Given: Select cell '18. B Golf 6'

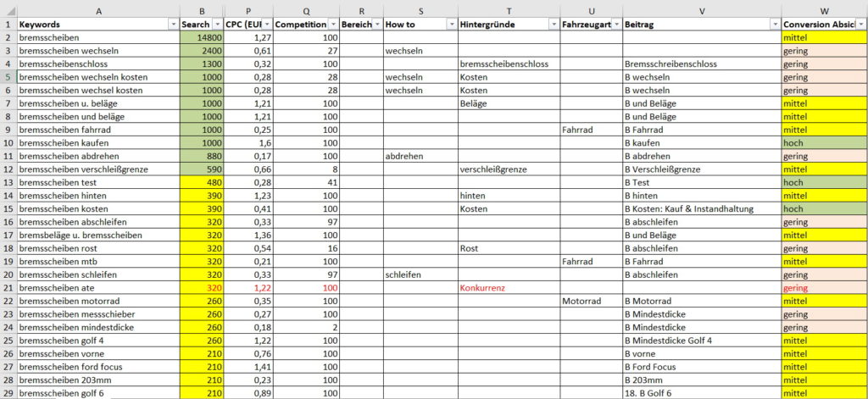Looking at the screenshot, I should click(702, 393).
